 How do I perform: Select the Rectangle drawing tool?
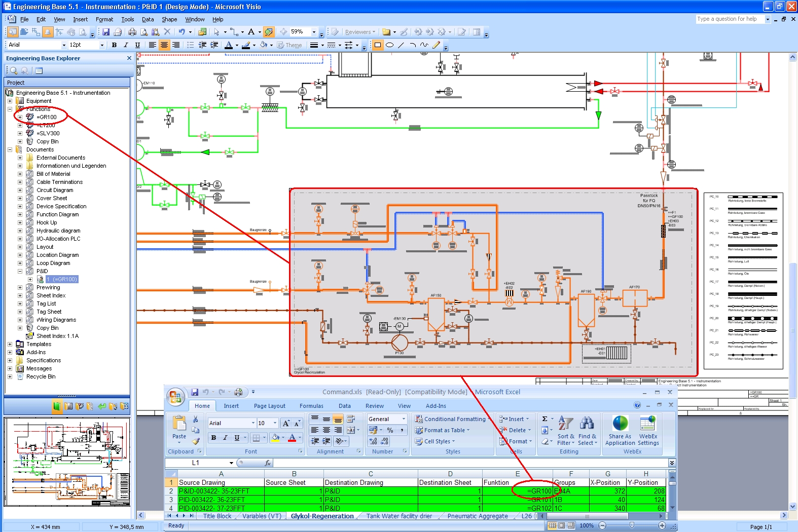pos(378,45)
